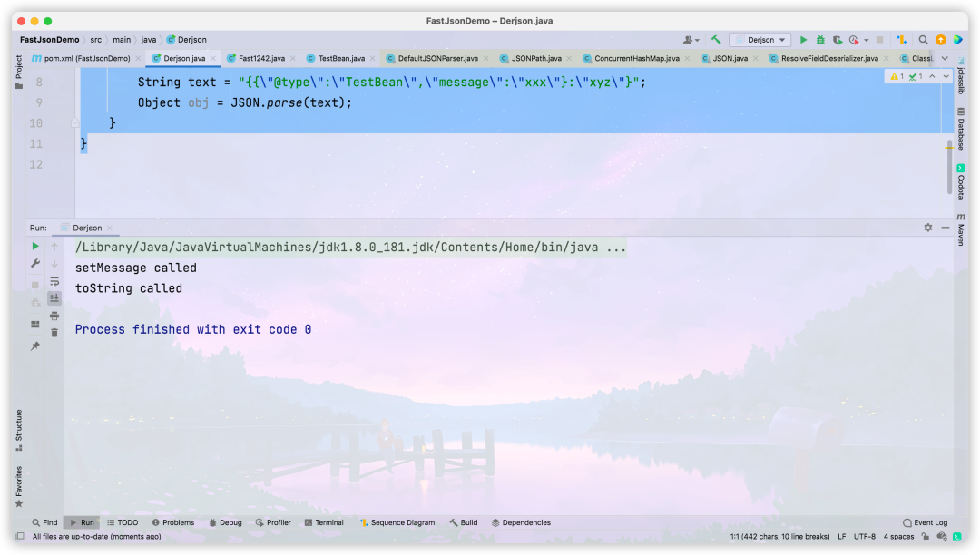Open the Dependencies tool window
The height and width of the screenshot is (555, 980).
point(521,522)
